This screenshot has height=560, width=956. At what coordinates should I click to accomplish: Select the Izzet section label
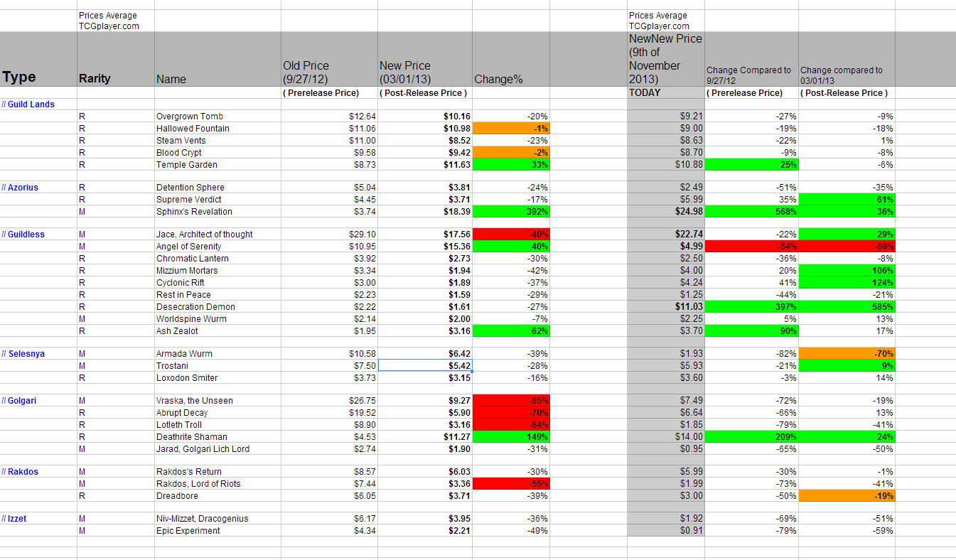click(17, 519)
